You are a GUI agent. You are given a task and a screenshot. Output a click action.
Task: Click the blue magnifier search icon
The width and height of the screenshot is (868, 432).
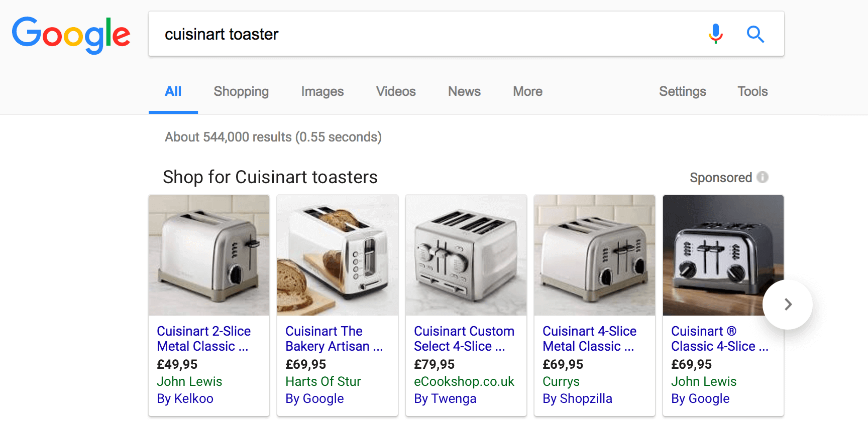[755, 34]
